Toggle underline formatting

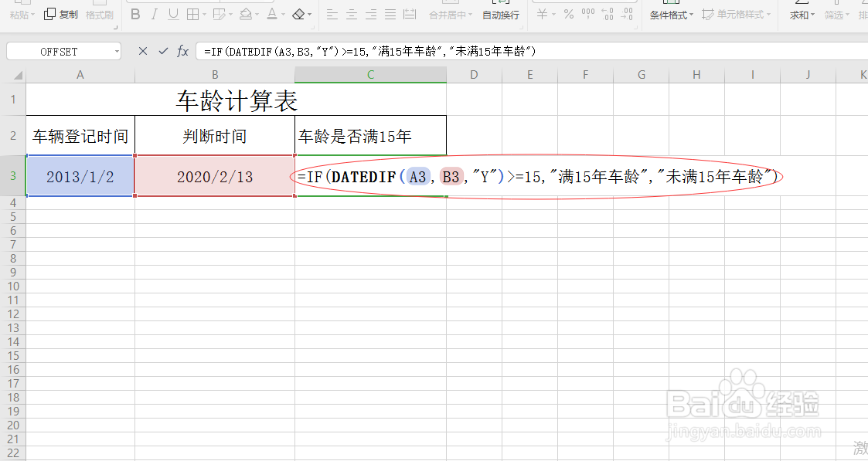[173, 15]
